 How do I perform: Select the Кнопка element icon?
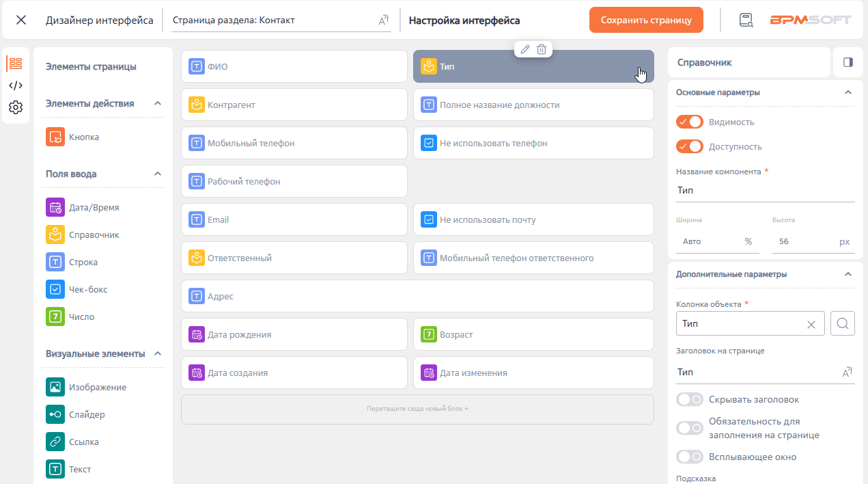55,137
